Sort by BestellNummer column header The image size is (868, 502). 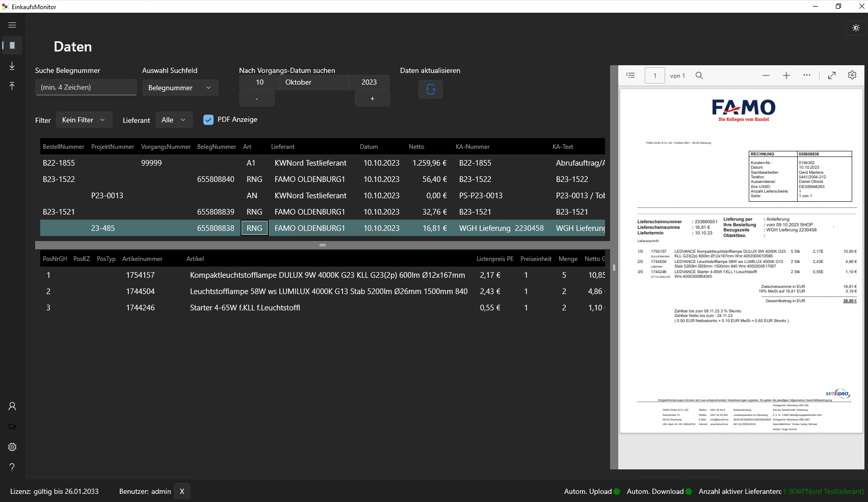(64, 147)
